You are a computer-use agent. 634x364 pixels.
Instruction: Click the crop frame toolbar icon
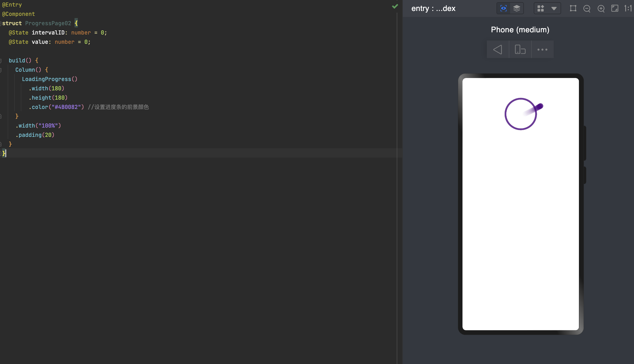pos(573,8)
